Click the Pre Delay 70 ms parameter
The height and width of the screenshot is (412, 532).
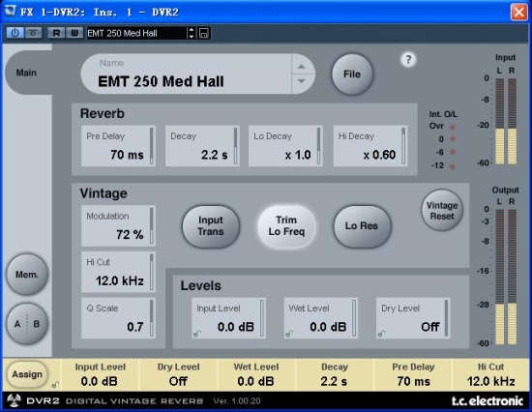coord(118,146)
